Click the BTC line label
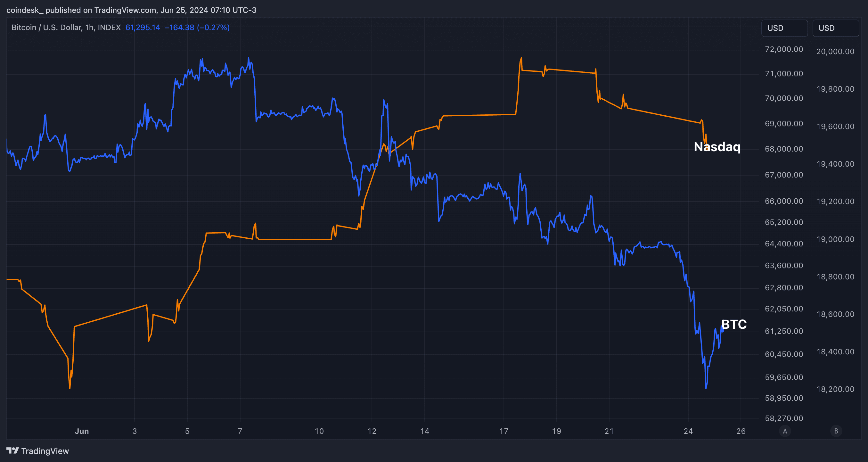The width and height of the screenshot is (868, 462). pos(734,324)
